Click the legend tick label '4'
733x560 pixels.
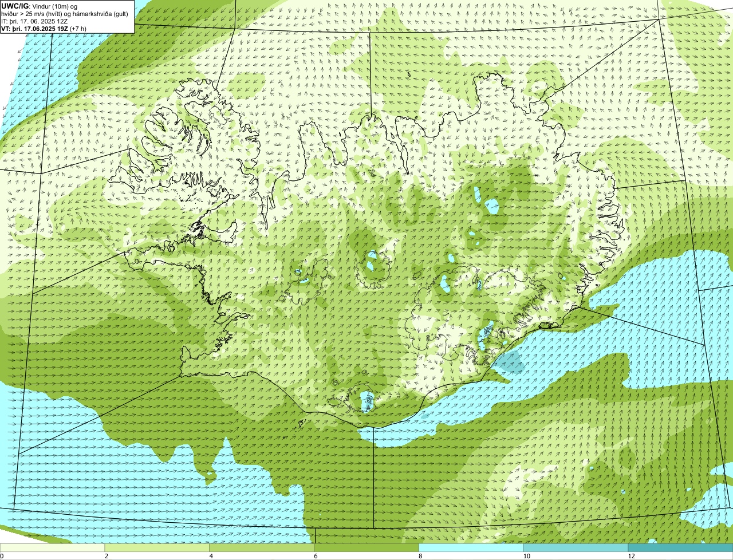211,556
